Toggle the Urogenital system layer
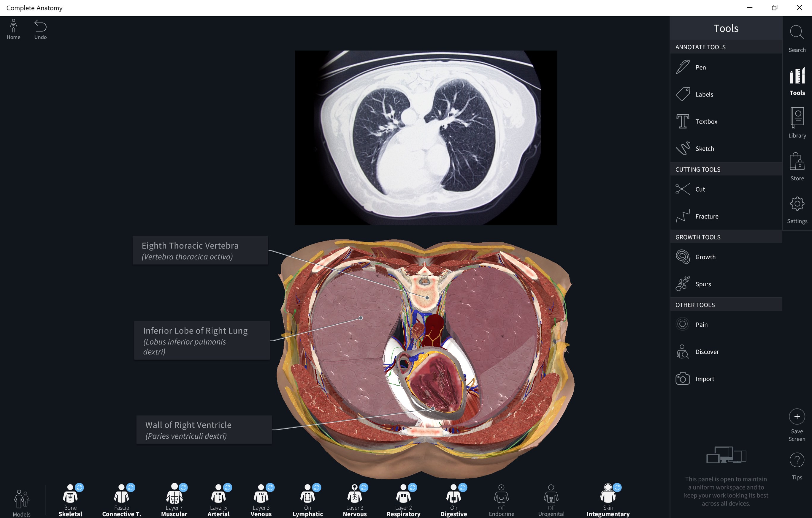 tap(551, 500)
